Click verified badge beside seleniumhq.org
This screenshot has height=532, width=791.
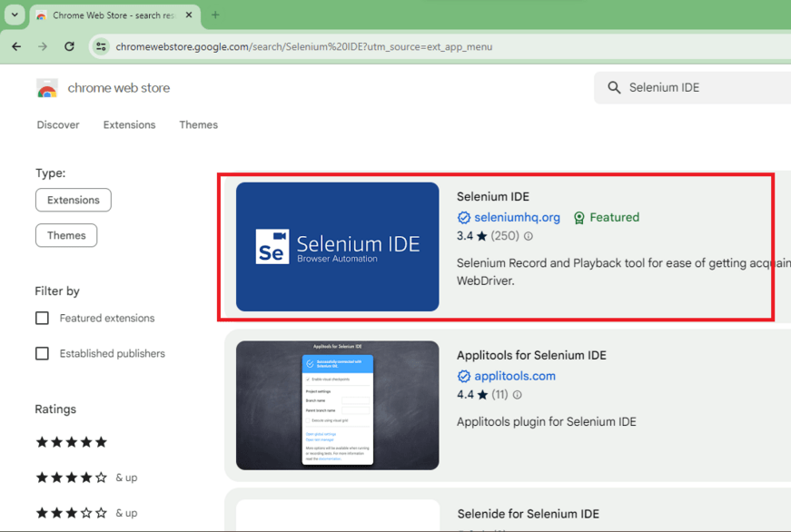pos(463,217)
